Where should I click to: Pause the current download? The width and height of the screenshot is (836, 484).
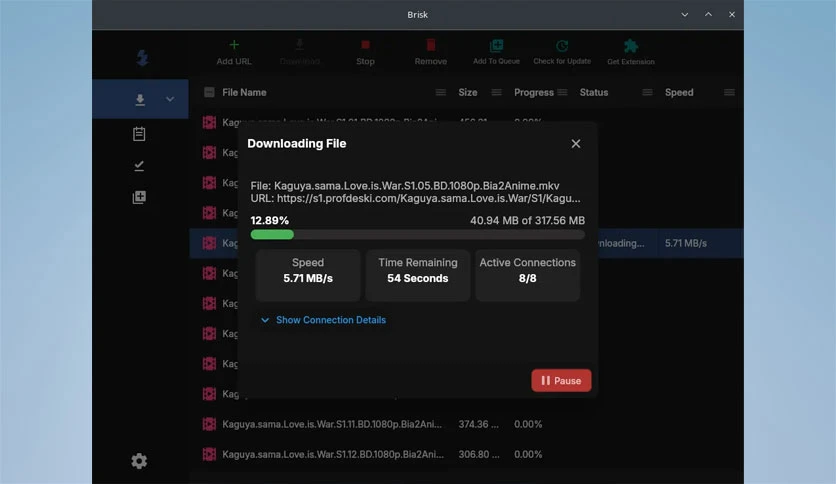pyautogui.click(x=561, y=381)
